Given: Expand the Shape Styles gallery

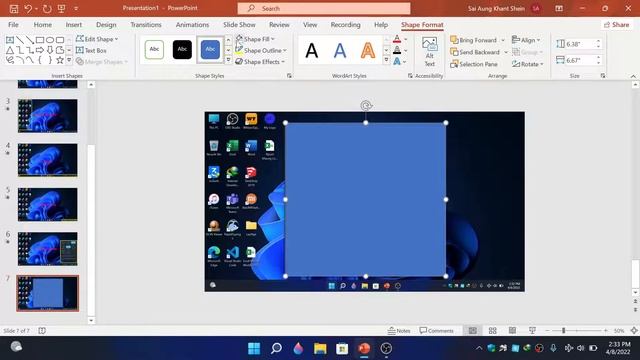Looking at the screenshot, I should (x=228, y=60).
